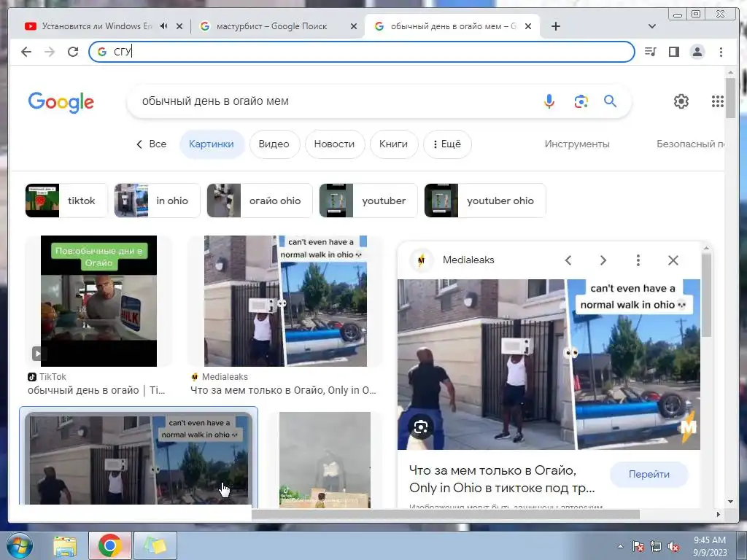Close the обычный день в огайо tab
The height and width of the screenshot is (560, 747).
coord(528,26)
